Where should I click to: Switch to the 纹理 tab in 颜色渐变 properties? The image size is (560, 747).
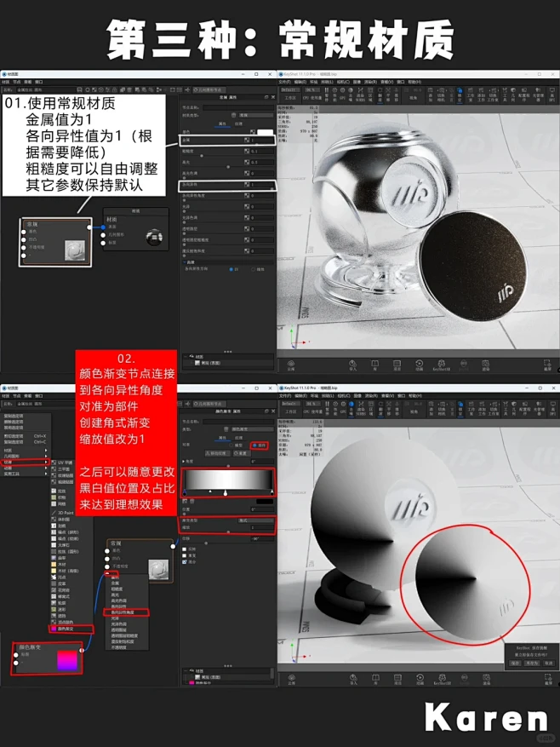click(x=238, y=438)
